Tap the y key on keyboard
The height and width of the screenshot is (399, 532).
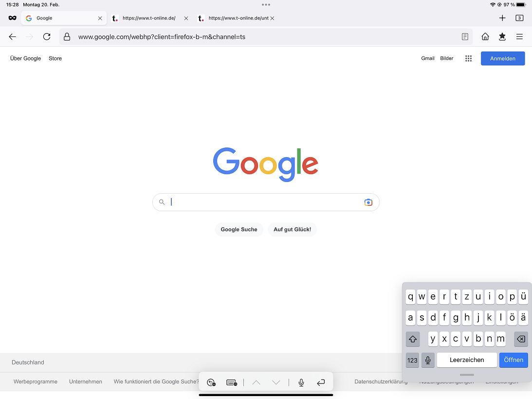(433, 339)
